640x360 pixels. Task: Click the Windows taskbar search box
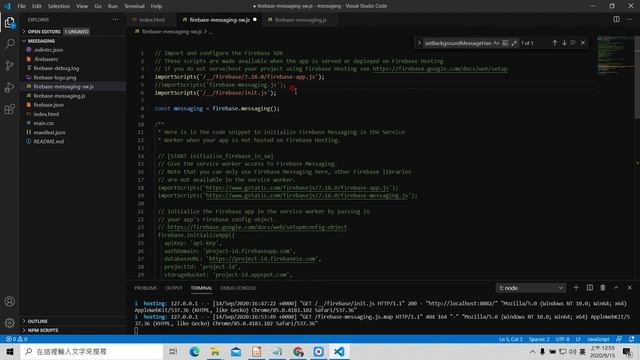click(92, 351)
